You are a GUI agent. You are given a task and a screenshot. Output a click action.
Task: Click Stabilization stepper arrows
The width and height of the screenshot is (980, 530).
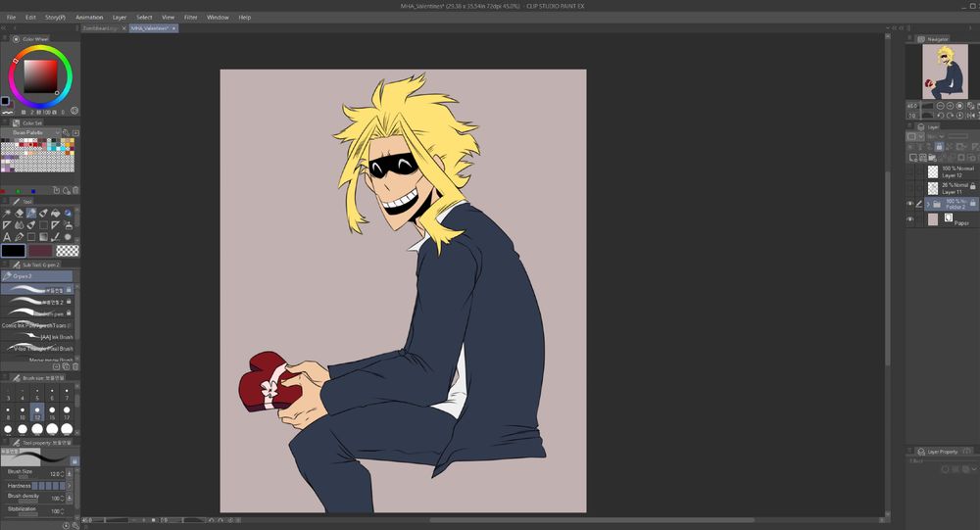(63, 511)
